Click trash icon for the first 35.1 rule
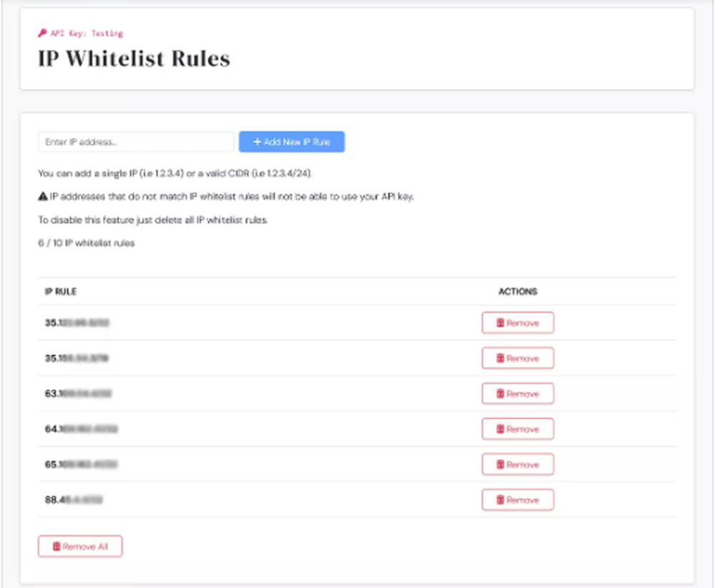 pos(500,323)
